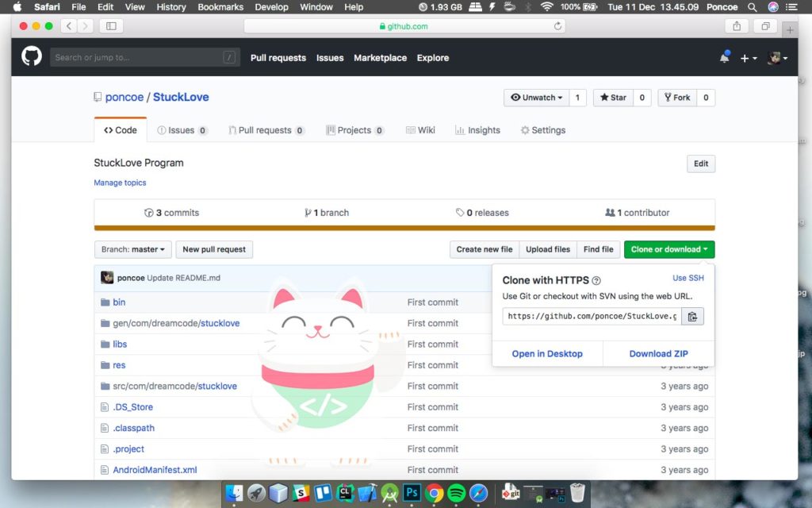The height and width of the screenshot is (508, 812).
Task: Open Photoshop from the Dock
Action: tap(412, 493)
